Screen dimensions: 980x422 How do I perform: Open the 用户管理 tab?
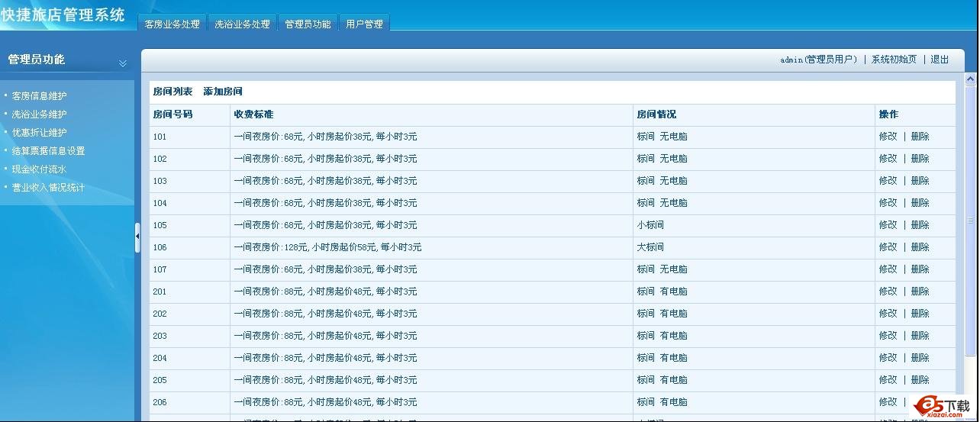pyautogui.click(x=364, y=24)
